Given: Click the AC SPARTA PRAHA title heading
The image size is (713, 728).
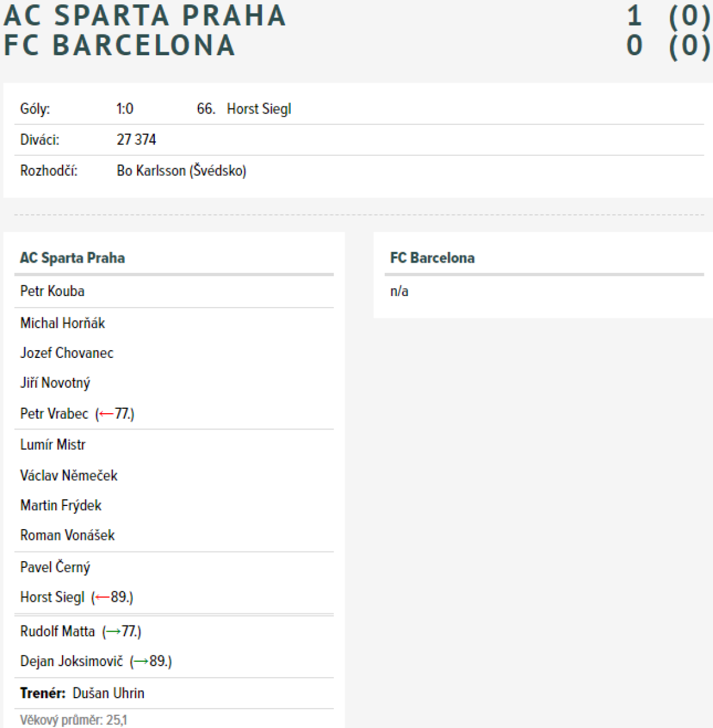Looking at the screenshot, I should point(144,16).
